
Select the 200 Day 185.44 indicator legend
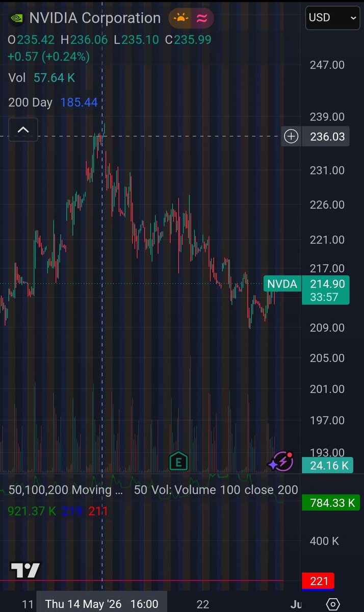tap(53, 103)
